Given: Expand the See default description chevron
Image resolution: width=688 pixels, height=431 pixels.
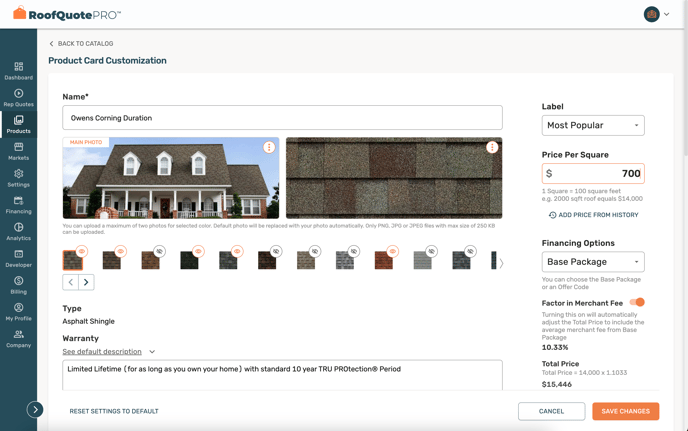Looking at the screenshot, I should [x=152, y=352].
